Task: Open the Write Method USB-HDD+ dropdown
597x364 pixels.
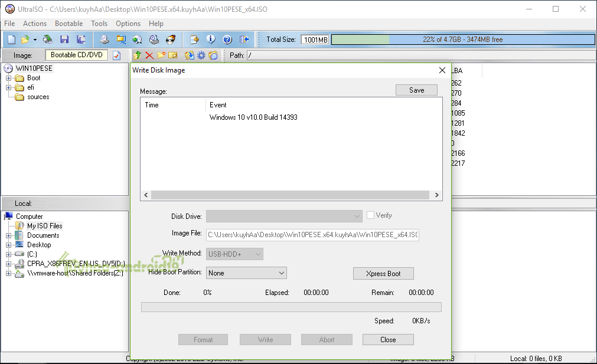Action: tap(234, 254)
